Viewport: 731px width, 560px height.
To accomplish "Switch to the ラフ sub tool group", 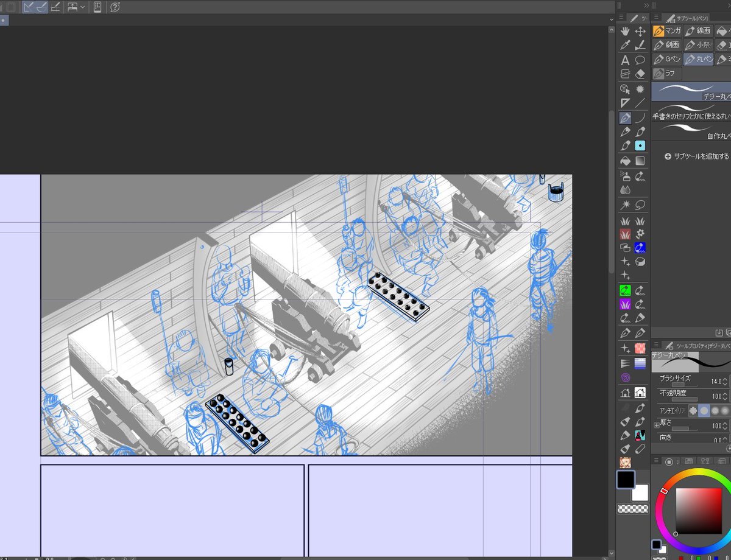I will [667, 74].
